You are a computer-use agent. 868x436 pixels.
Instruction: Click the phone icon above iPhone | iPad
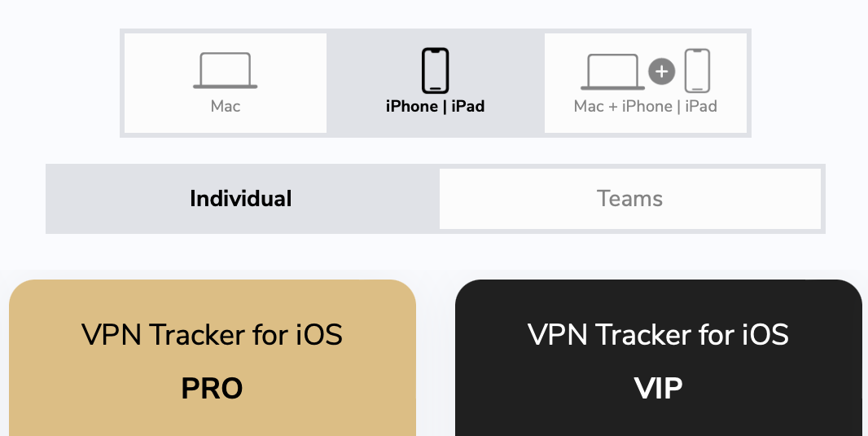coord(435,70)
